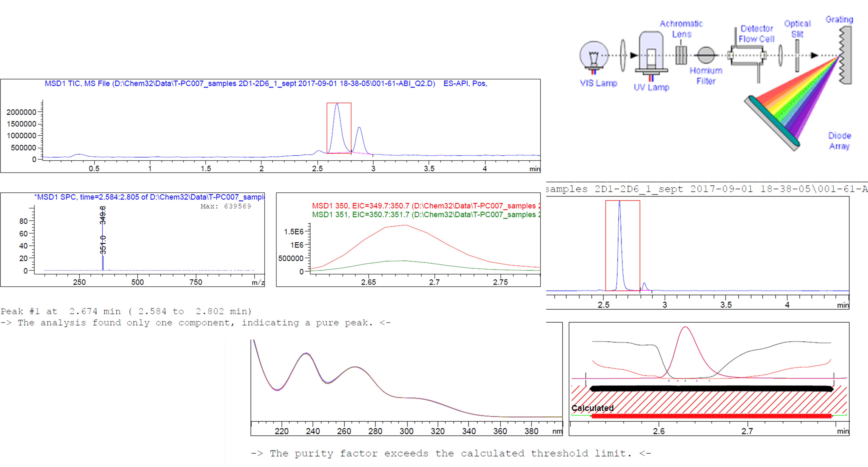Click the red threshold bar in purity plot
The height and width of the screenshot is (467, 868).
tap(711, 416)
